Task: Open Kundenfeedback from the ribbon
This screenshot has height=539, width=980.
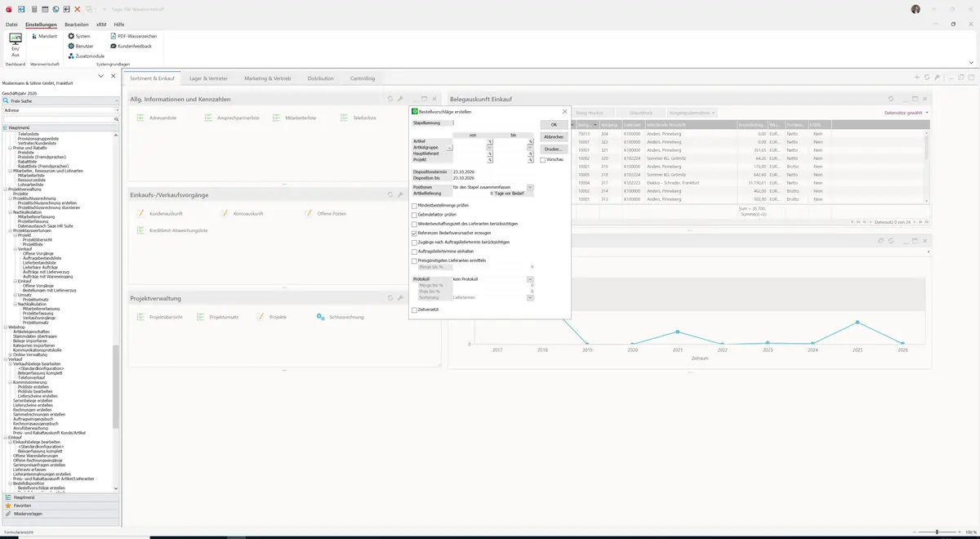Action: pyautogui.click(x=131, y=46)
